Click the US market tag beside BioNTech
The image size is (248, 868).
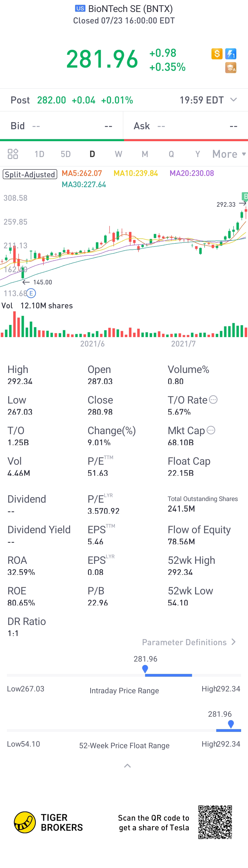point(80,9)
